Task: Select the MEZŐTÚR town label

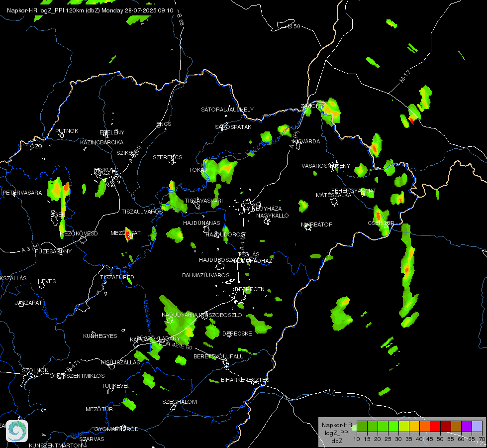Action: (x=99, y=410)
